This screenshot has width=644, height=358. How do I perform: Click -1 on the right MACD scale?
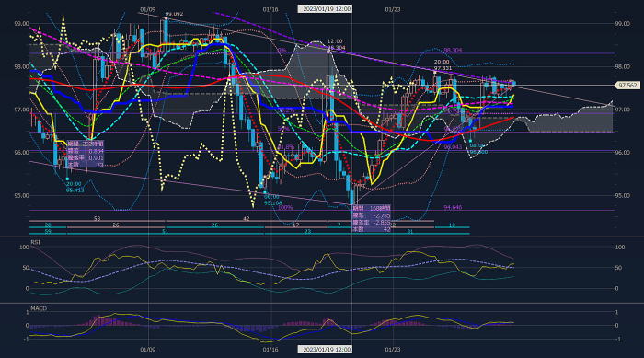pos(617,340)
